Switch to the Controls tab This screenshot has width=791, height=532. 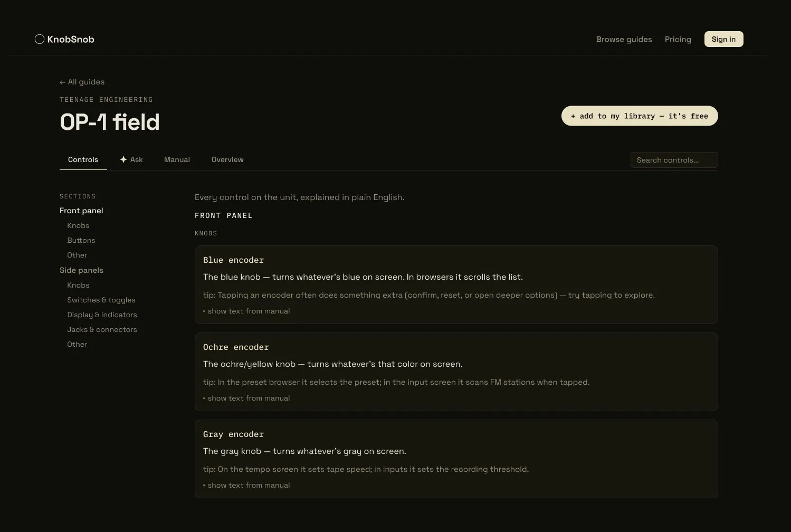[83, 159]
